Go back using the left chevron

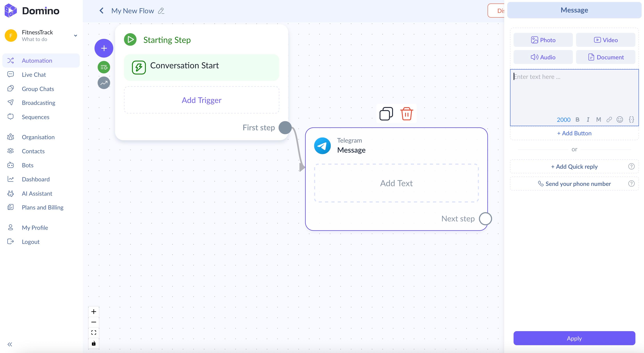[102, 11]
